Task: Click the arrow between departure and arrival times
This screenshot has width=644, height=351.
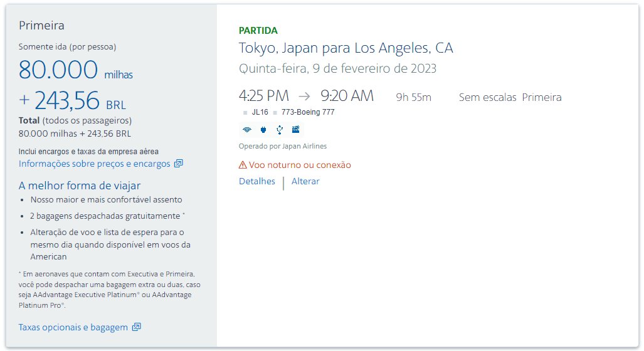Action: 304,96
